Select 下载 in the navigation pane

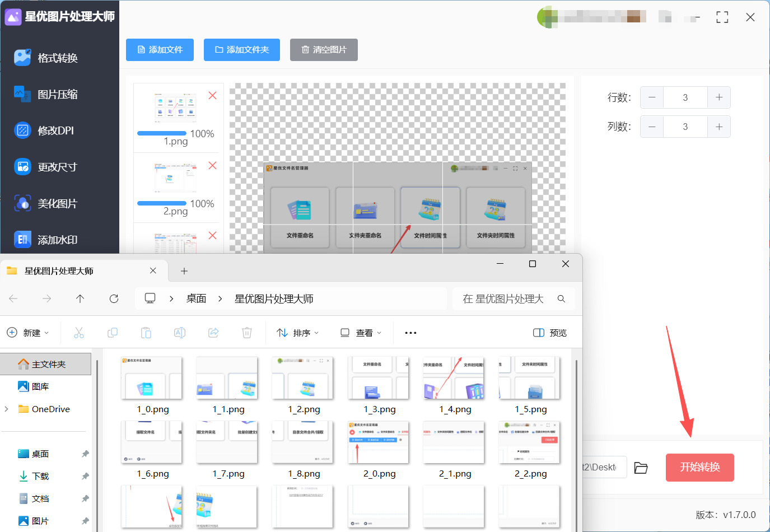click(x=40, y=476)
